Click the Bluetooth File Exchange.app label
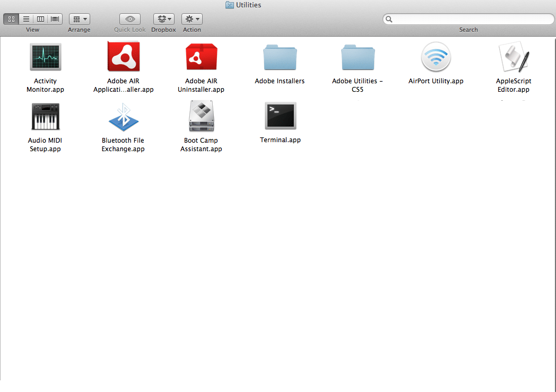This screenshot has height=392, width=556. pyautogui.click(x=123, y=145)
